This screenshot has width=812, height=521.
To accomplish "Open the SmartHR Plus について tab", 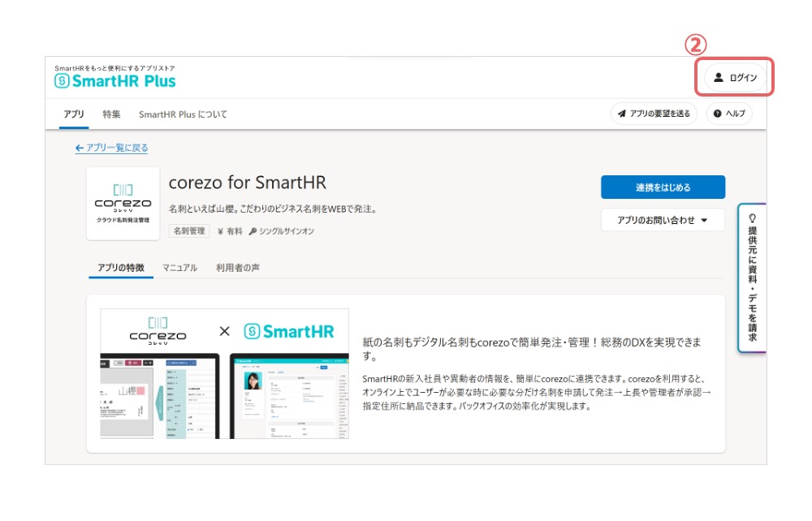I will (x=183, y=114).
